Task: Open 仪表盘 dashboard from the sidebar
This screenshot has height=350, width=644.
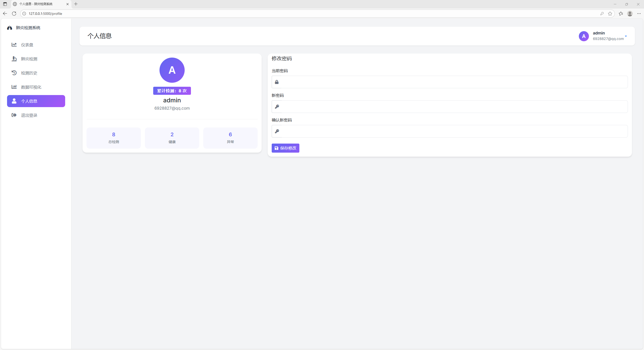Action: click(x=27, y=45)
